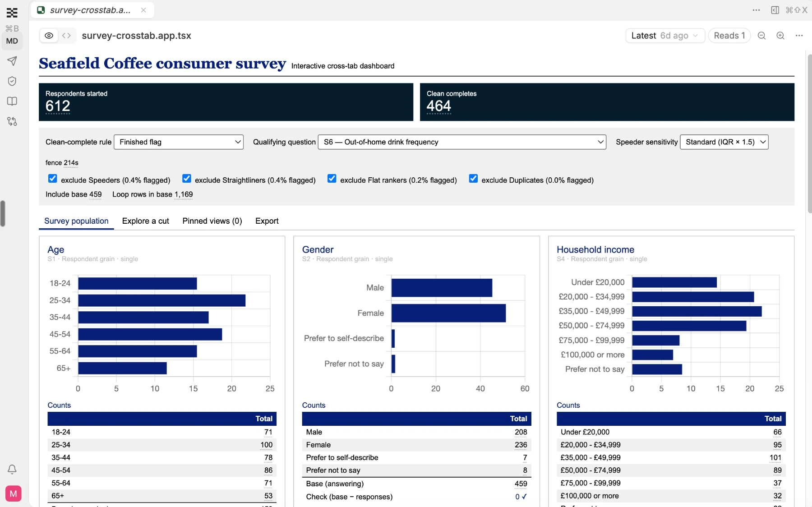Click the Include base 459 value
812x507 pixels.
click(x=95, y=194)
